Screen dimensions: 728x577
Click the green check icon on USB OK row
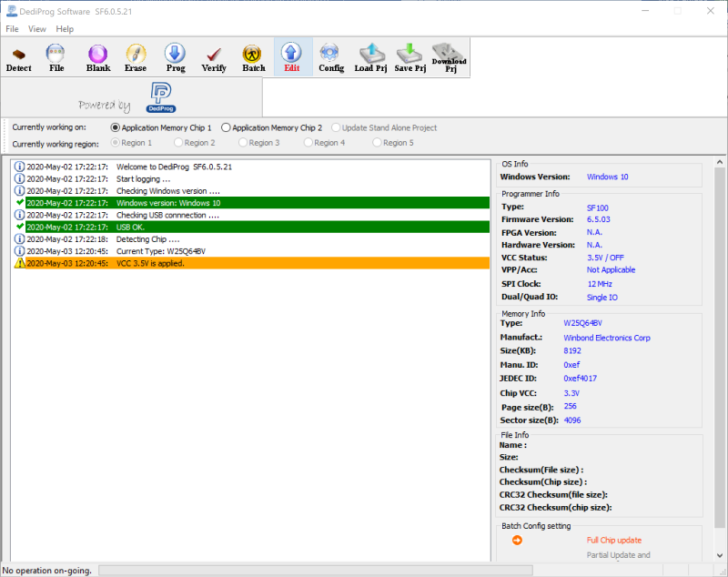(19, 227)
